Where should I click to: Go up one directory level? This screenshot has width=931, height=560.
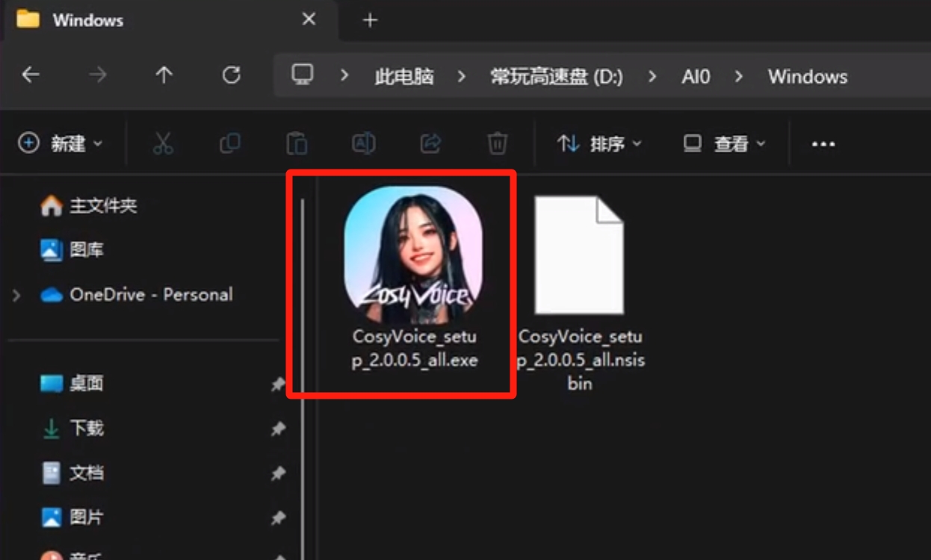click(164, 75)
